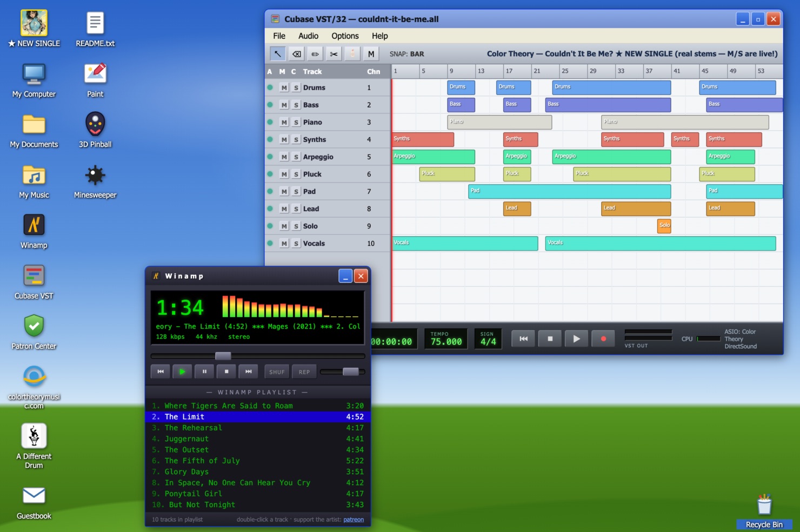Solo the Synths track

[x=296, y=139]
